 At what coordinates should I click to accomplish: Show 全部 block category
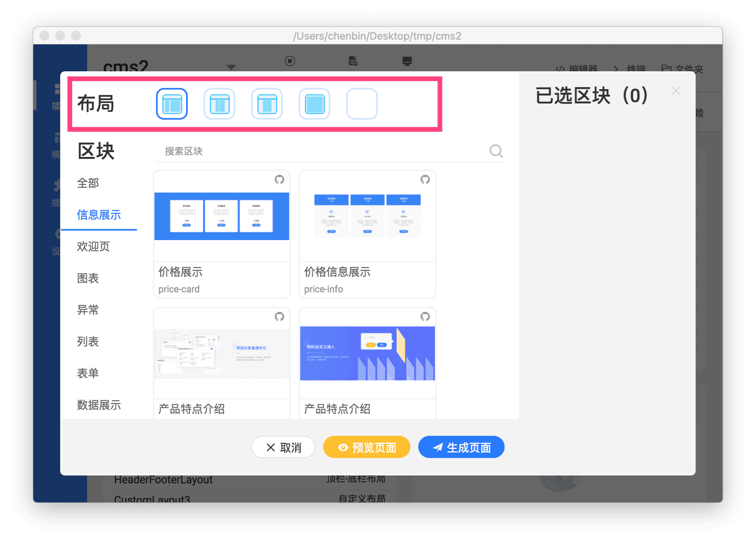88,183
